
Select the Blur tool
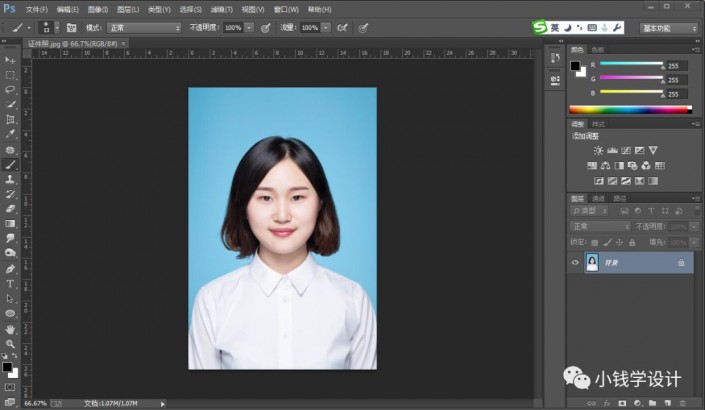10,238
